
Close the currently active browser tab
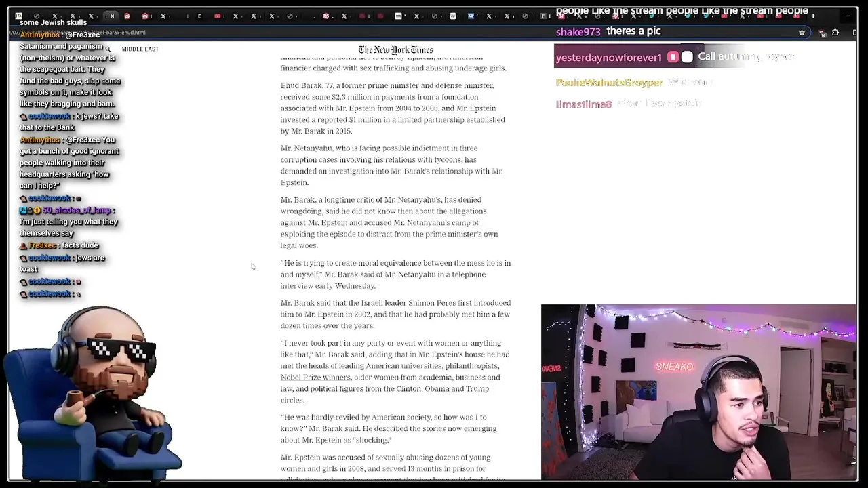112,16
